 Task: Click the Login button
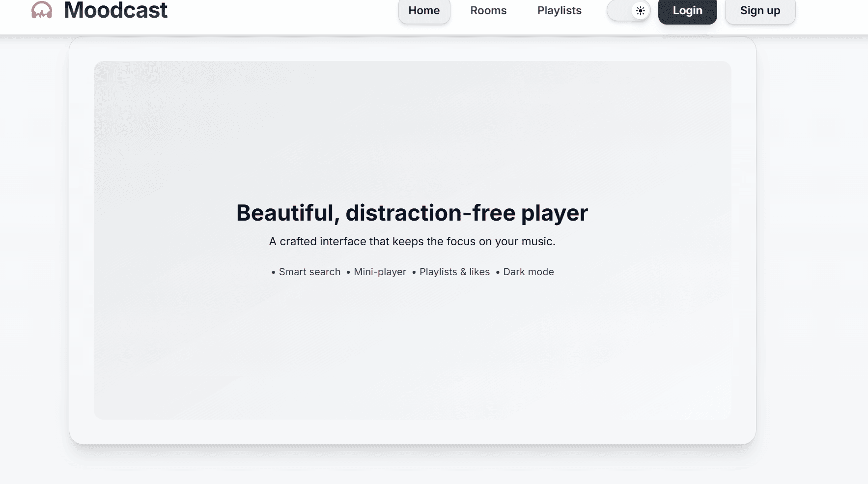(687, 10)
